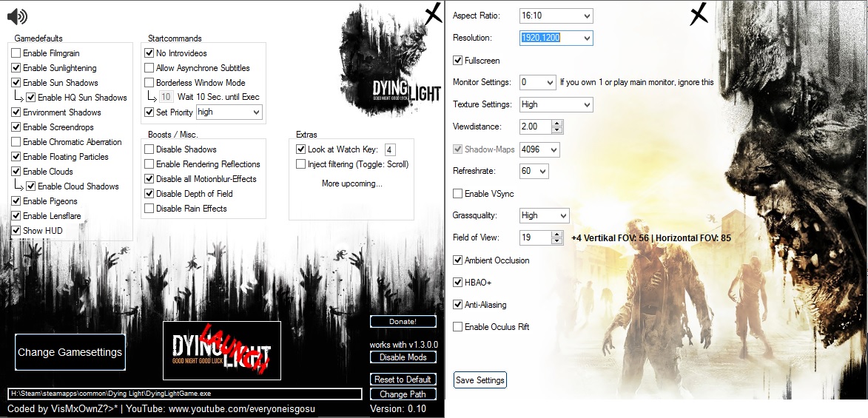The image size is (868, 418).
Task: Increase Field of View with up arrow
Action: [557, 235]
